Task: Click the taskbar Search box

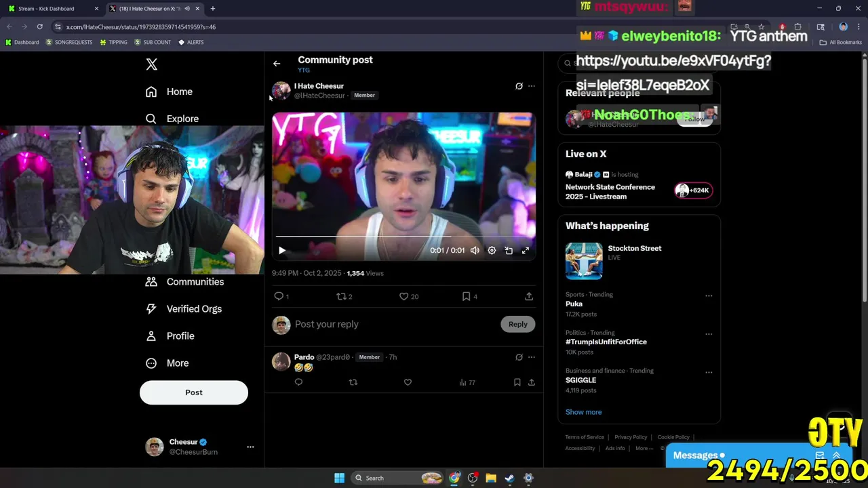Action: tap(397, 479)
